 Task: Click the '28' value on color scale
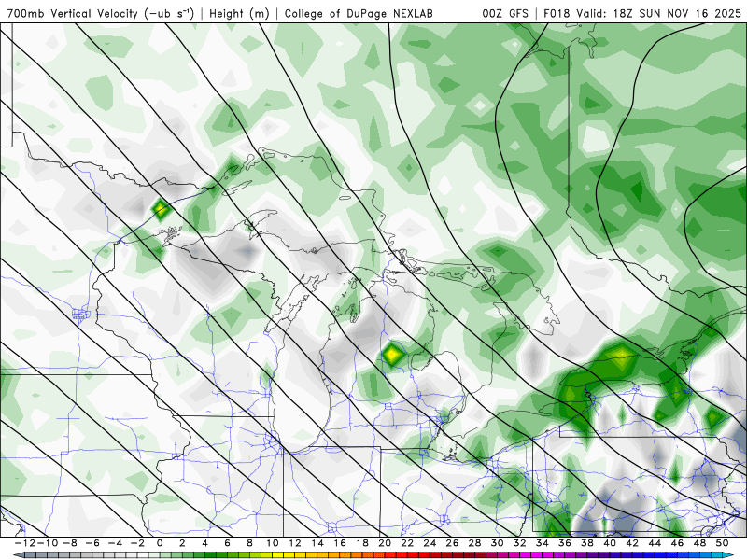[474, 543]
